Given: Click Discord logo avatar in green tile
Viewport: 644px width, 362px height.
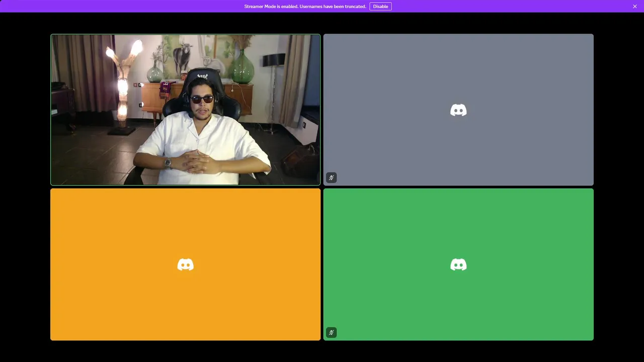Looking at the screenshot, I should pyautogui.click(x=458, y=264).
